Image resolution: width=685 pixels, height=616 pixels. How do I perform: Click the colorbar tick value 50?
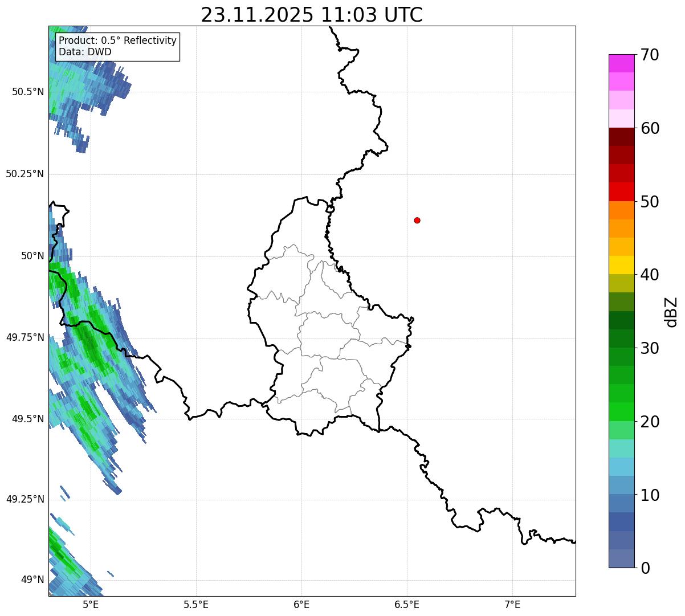[650, 202]
